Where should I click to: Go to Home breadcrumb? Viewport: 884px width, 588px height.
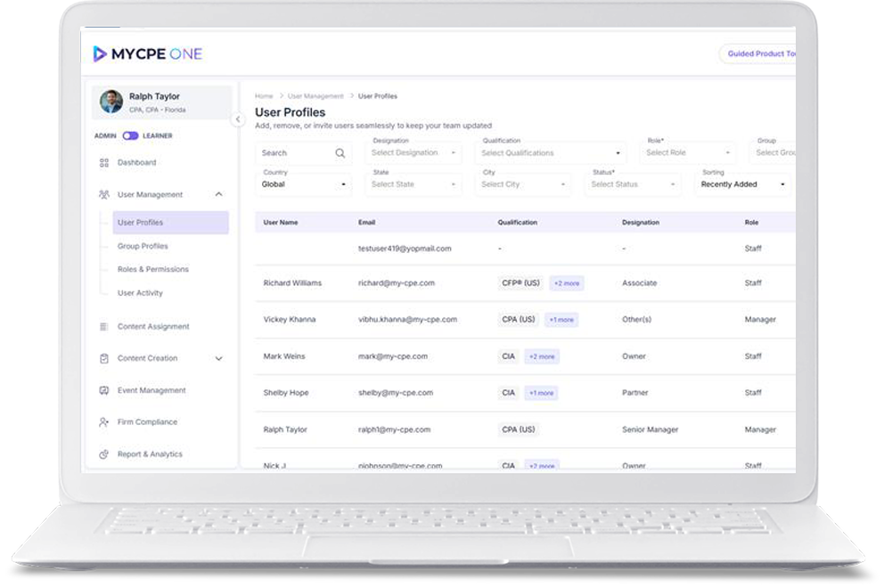264,96
